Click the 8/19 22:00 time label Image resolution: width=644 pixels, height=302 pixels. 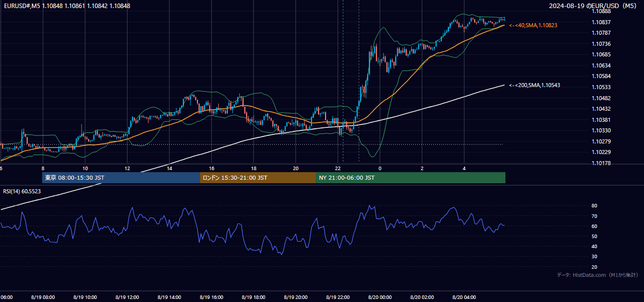pos(337,297)
